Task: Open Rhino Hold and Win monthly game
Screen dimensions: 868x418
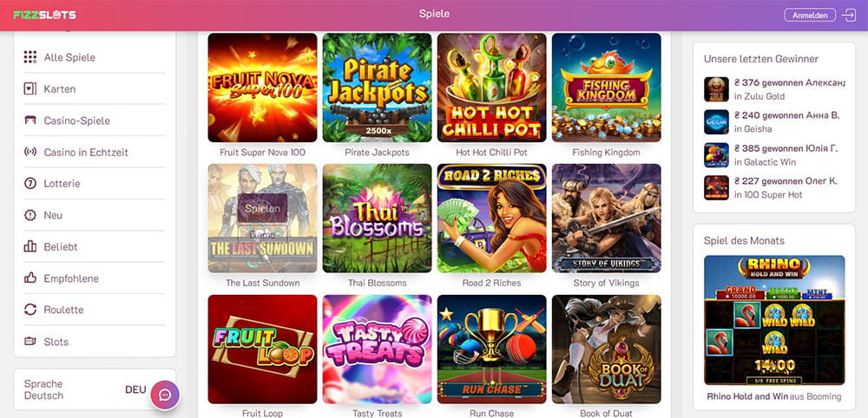Action: tap(774, 320)
